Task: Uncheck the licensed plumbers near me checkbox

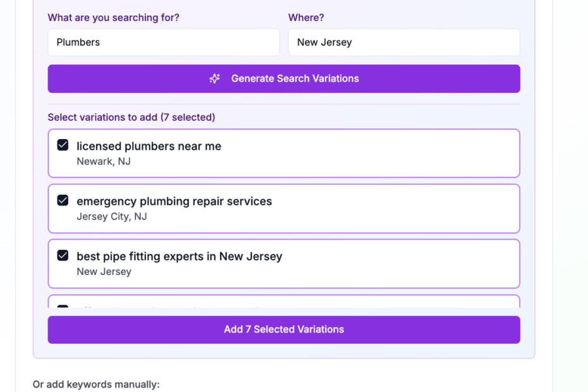Action: (x=63, y=145)
